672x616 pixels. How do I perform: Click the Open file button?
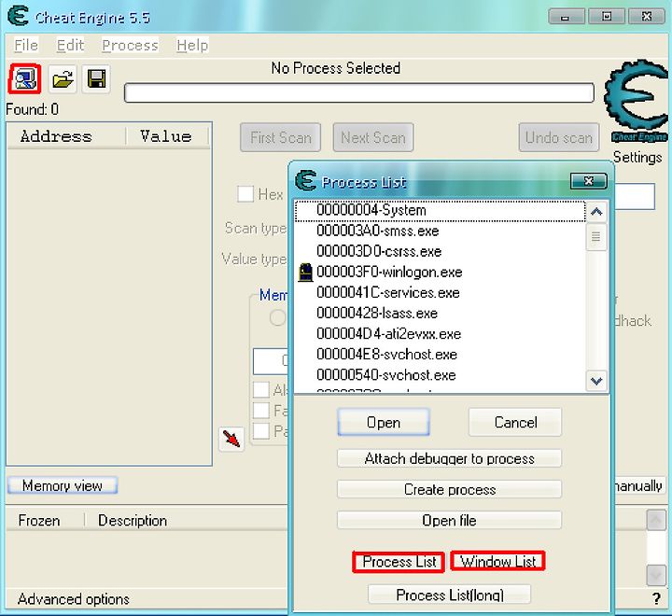(x=449, y=520)
